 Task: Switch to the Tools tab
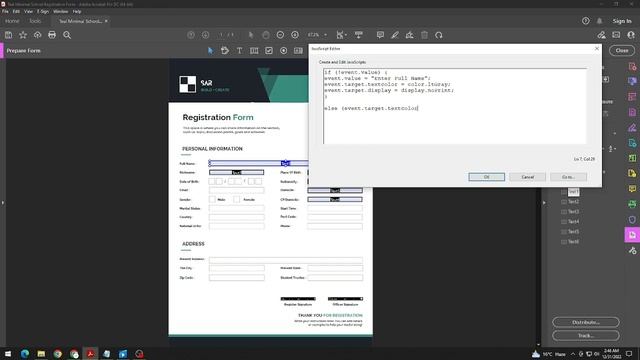point(35,21)
